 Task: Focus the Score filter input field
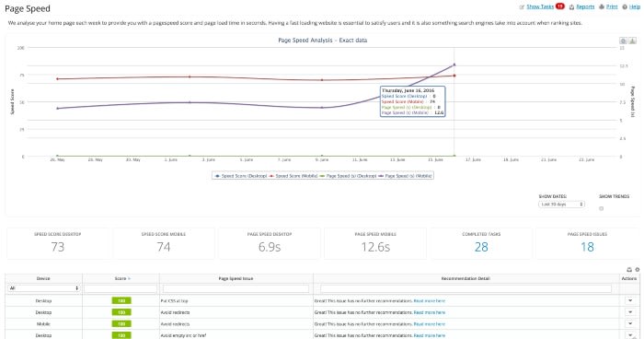tap(121, 289)
